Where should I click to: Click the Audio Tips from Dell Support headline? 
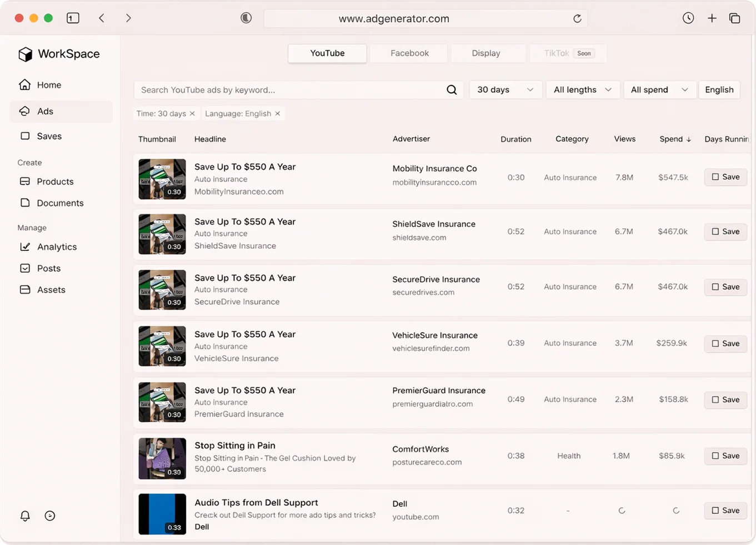tap(256, 502)
